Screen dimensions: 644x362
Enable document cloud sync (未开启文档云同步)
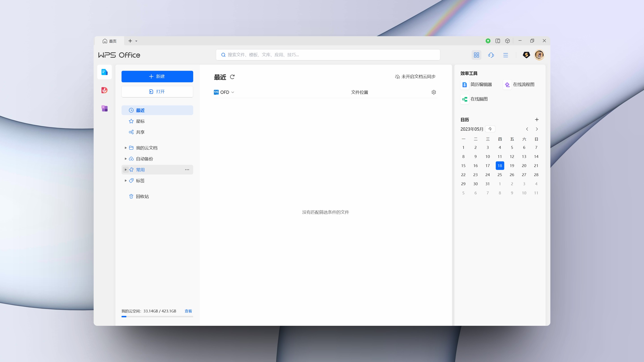pos(415,77)
